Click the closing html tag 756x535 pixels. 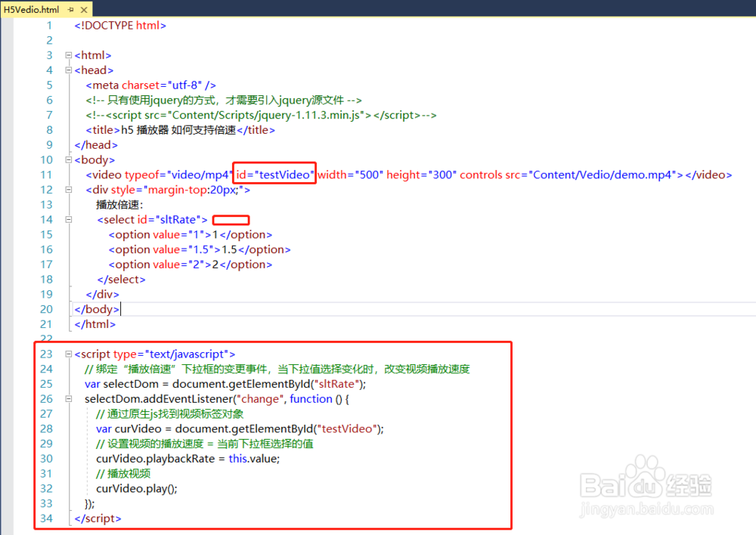[95, 324]
